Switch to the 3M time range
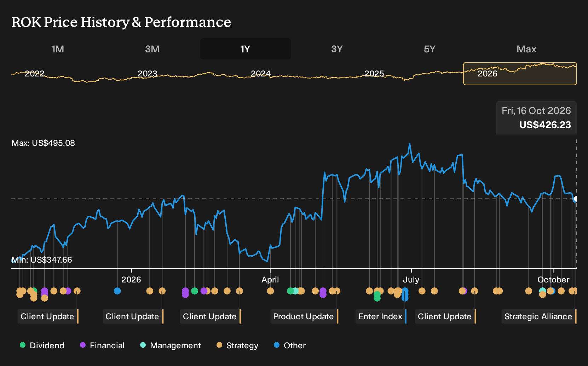 [x=152, y=49]
